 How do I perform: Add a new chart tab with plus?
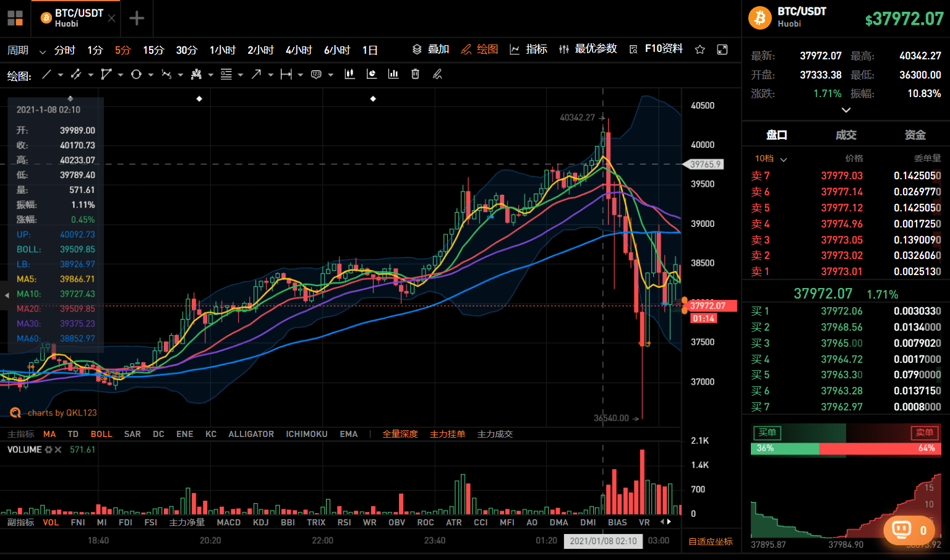pyautogui.click(x=137, y=18)
